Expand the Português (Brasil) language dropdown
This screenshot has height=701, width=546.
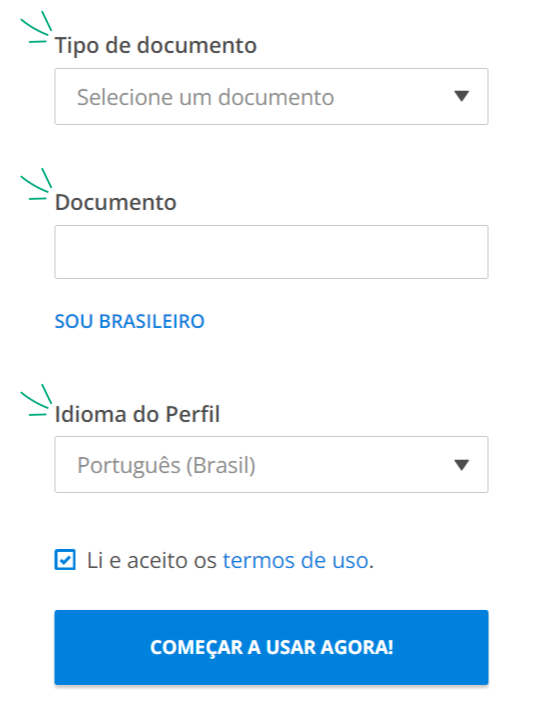click(x=271, y=465)
